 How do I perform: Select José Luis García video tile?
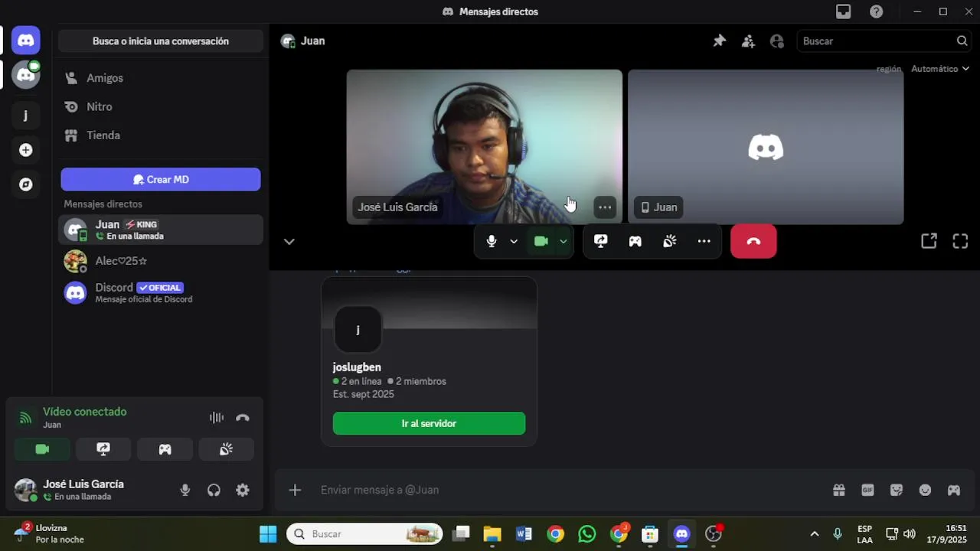(485, 147)
